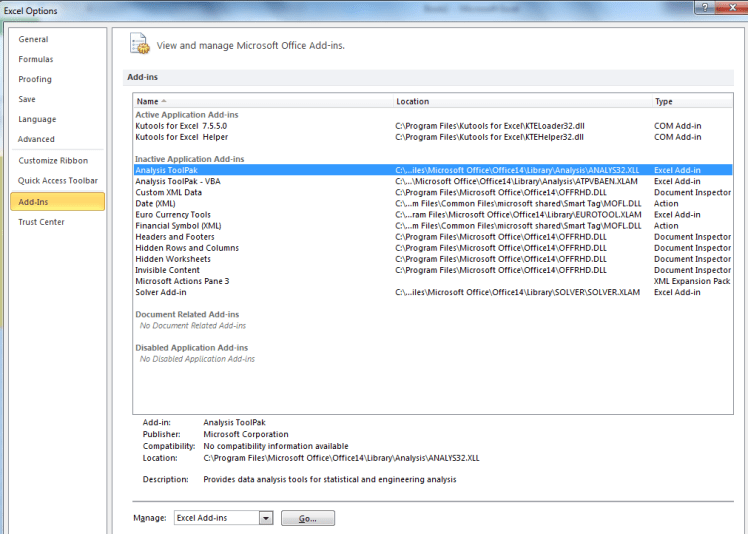
Task: Click the Name column sort arrow
Action: [x=164, y=102]
